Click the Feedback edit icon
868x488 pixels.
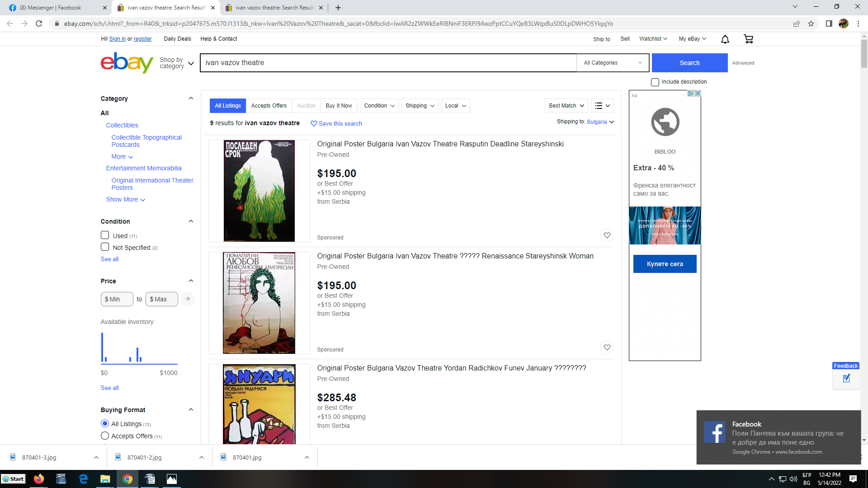coord(846,379)
